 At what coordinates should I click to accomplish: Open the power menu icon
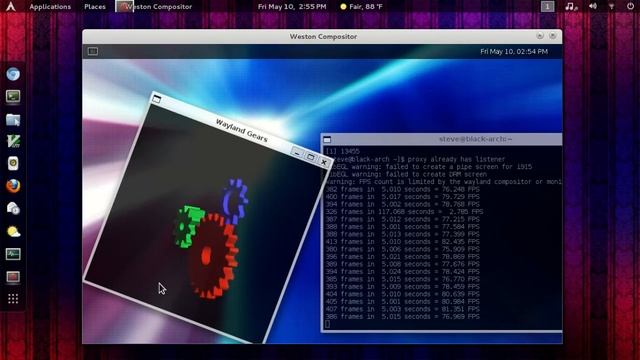point(630,6)
